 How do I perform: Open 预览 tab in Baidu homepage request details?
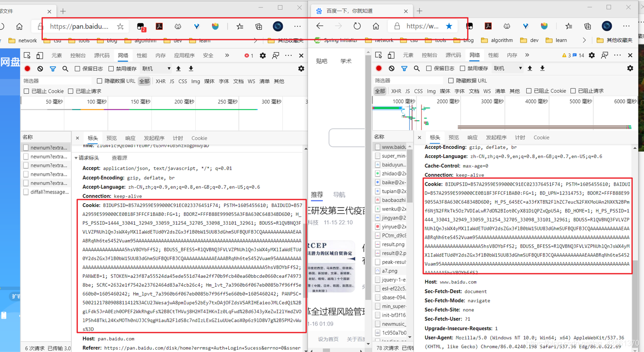pyautogui.click(x=453, y=138)
